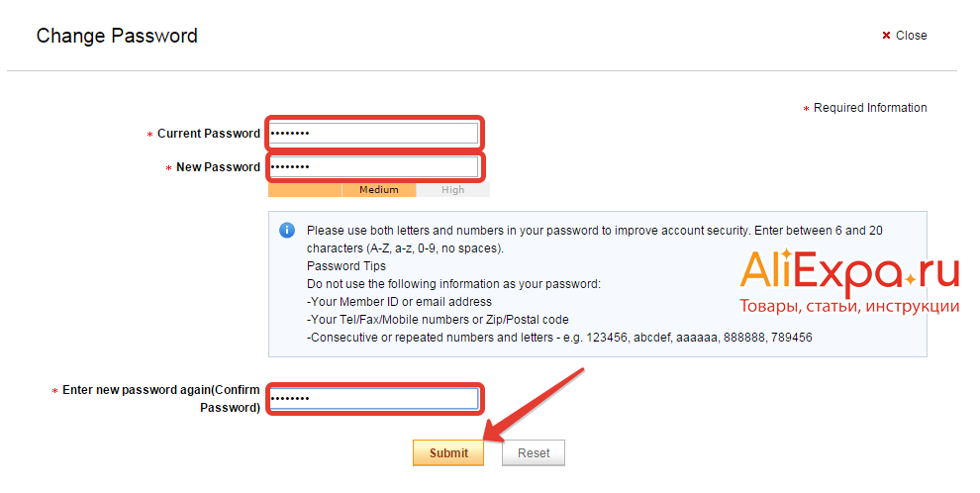Click the confirm new password field
The image size is (980, 493).
(x=373, y=398)
